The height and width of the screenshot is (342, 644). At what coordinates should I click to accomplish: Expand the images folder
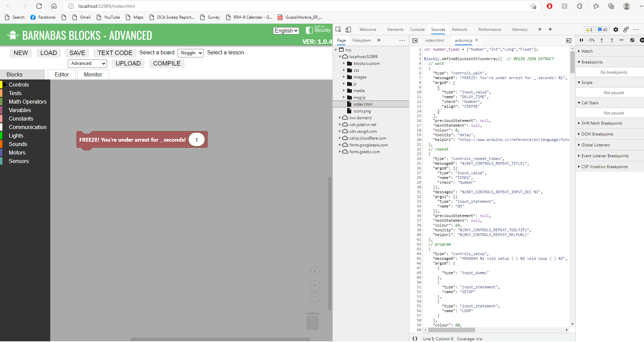click(344, 77)
